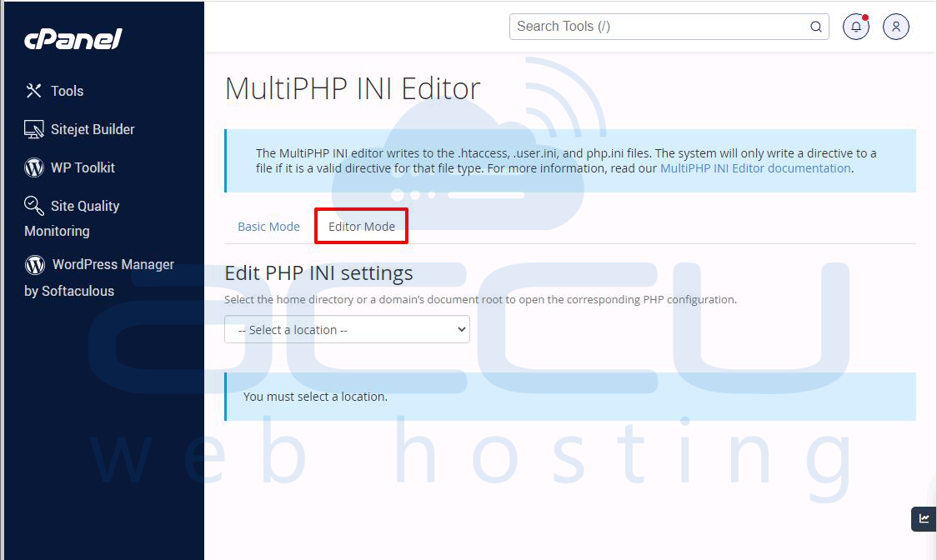Click the WordPress Manager by Softaculous icon

35,264
